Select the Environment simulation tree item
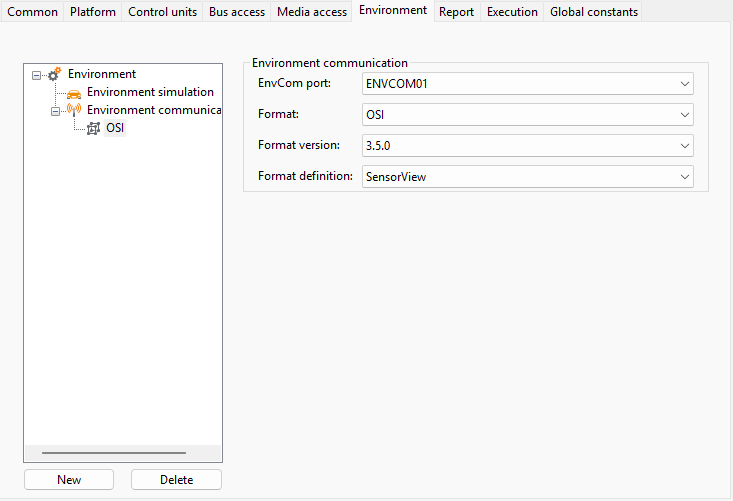 click(x=150, y=92)
